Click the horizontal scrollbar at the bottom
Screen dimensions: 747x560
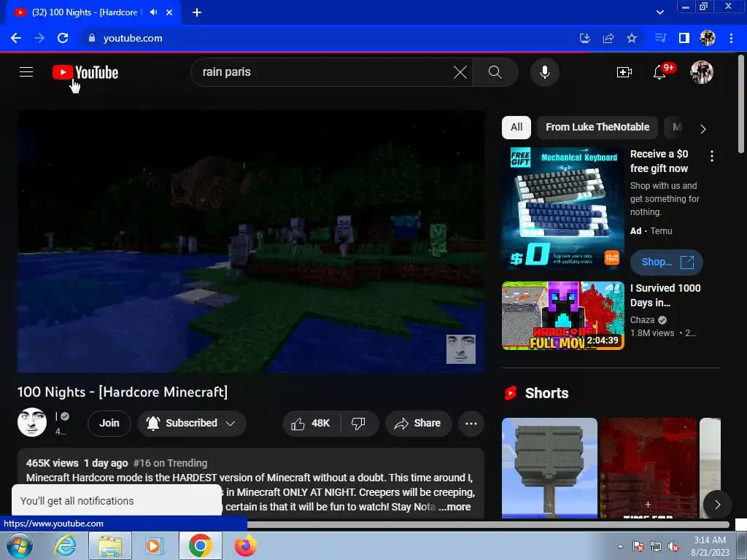pyautogui.click(x=488, y=525)
